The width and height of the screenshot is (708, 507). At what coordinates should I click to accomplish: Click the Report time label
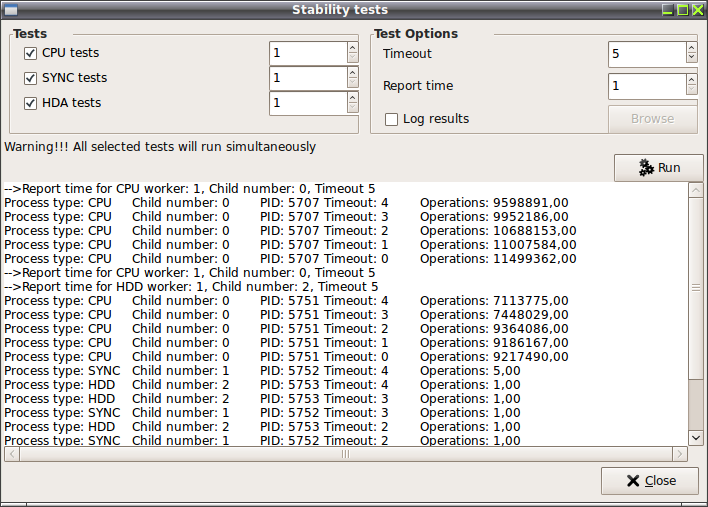418,86
